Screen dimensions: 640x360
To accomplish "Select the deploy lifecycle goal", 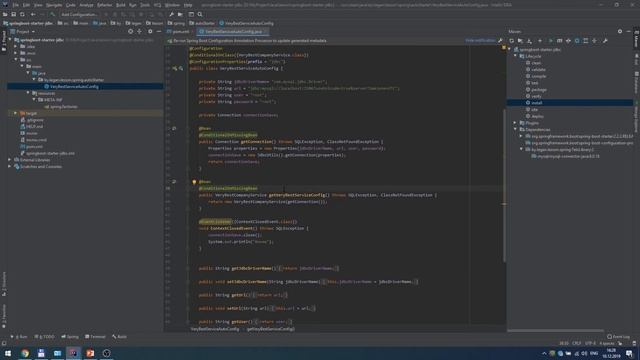I will [x=535, y=116].
